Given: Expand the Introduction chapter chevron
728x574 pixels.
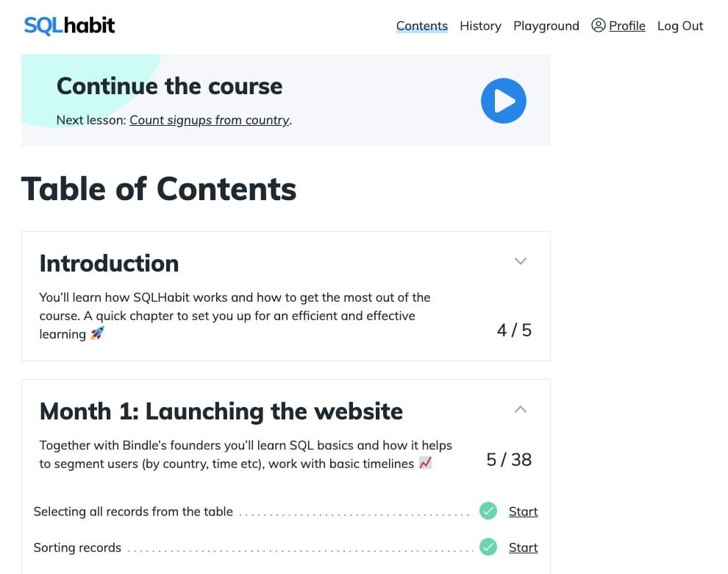Looking at the screenshot, I should click(521, 261).
